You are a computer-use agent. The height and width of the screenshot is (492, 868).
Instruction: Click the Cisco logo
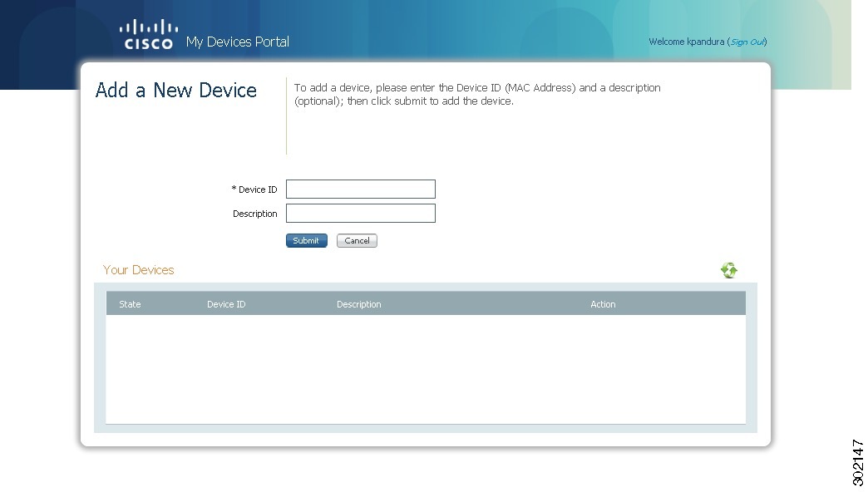click(x=149, y=33)
